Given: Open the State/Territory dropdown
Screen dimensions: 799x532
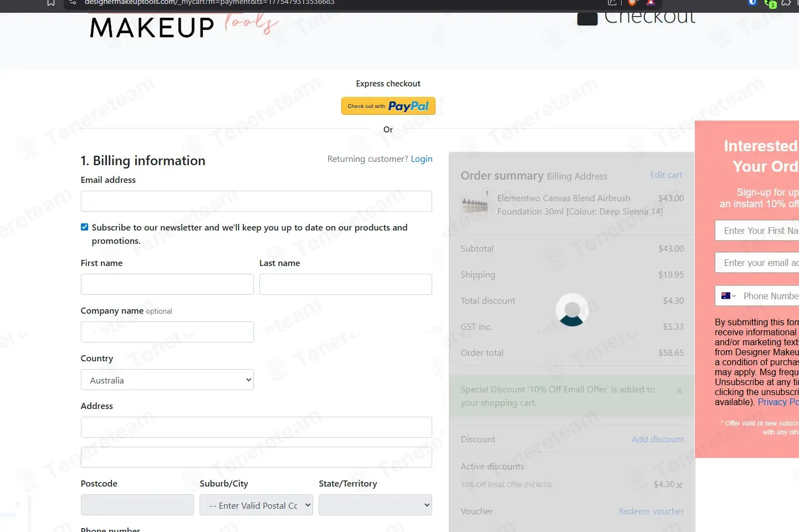Looking at the screenshot, I should tap(375, 505).
